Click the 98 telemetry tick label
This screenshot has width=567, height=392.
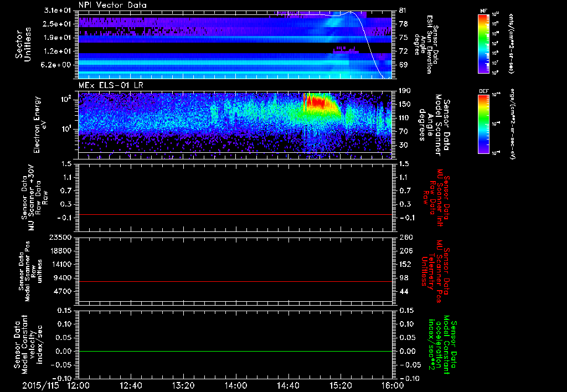[404, 278]
